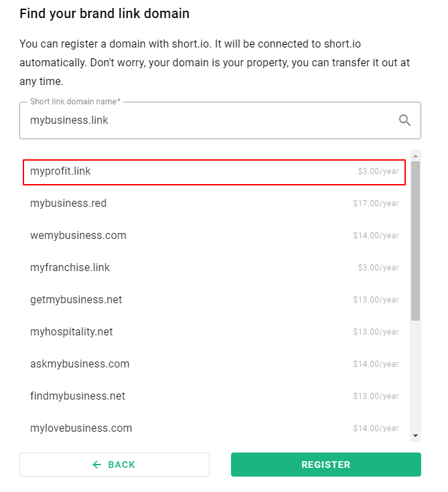
Task: Click the scrollbar track below the thumb
Action: point(415,376)
